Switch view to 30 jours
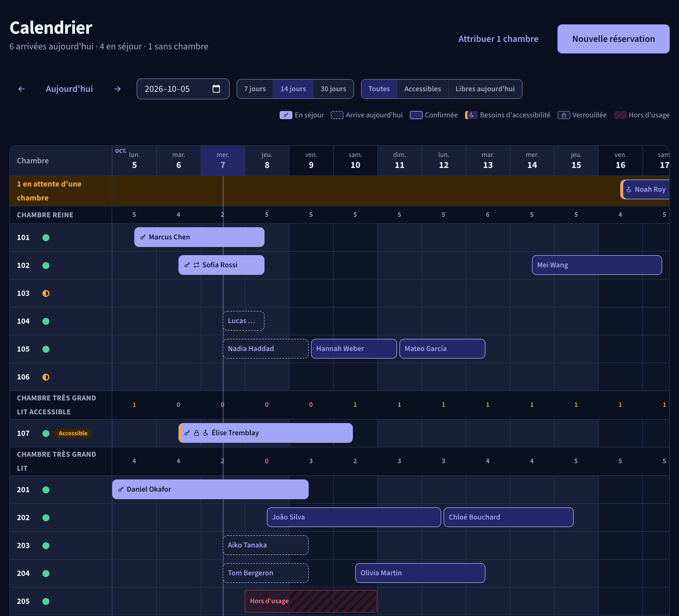679x616 pixels. 333,89
